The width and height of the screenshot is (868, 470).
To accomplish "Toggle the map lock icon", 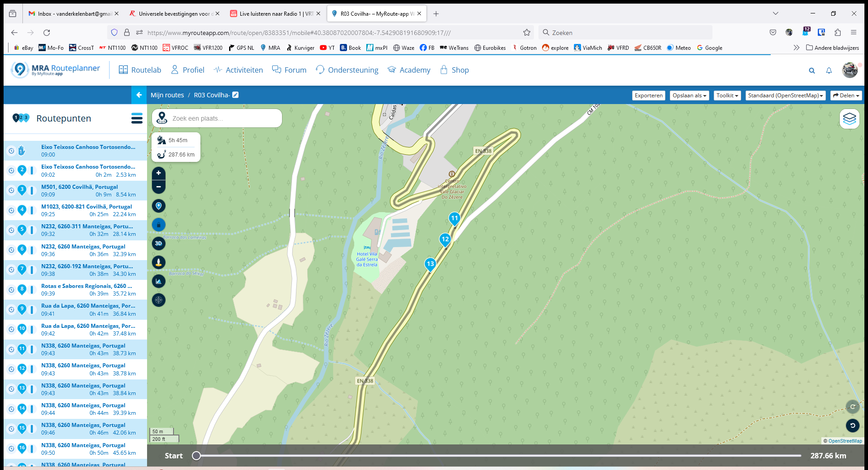I will tap(159, 225).
